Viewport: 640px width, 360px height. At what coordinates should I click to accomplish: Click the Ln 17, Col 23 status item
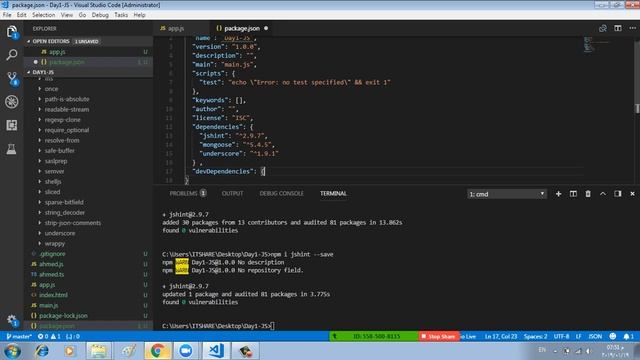click(x=500, y=336)
